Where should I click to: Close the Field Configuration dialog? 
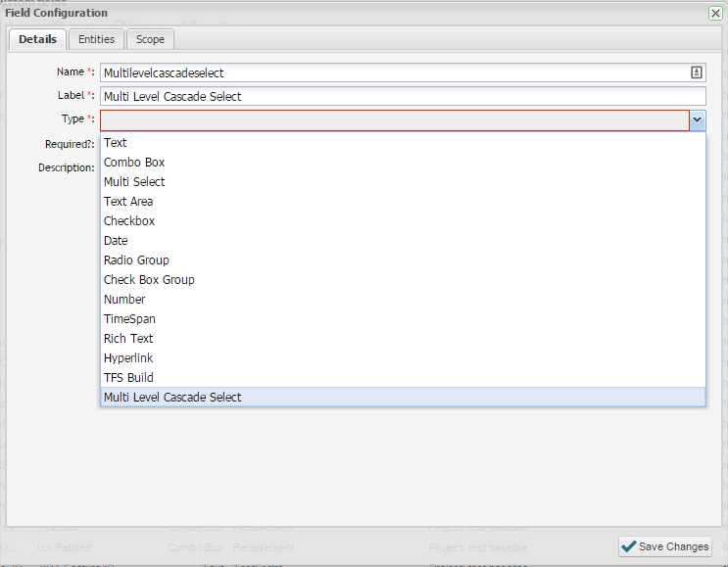coord(715,13)
